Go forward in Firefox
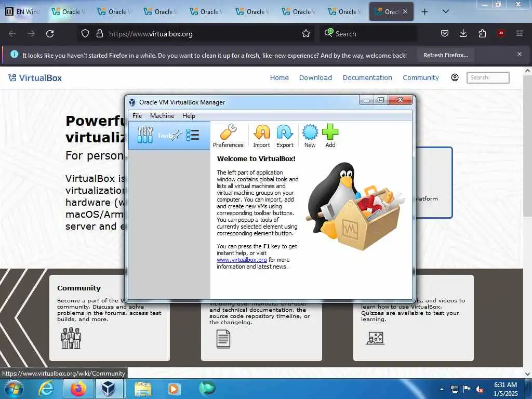This screenshot has height=399, width=532. [x=31, y=34]
